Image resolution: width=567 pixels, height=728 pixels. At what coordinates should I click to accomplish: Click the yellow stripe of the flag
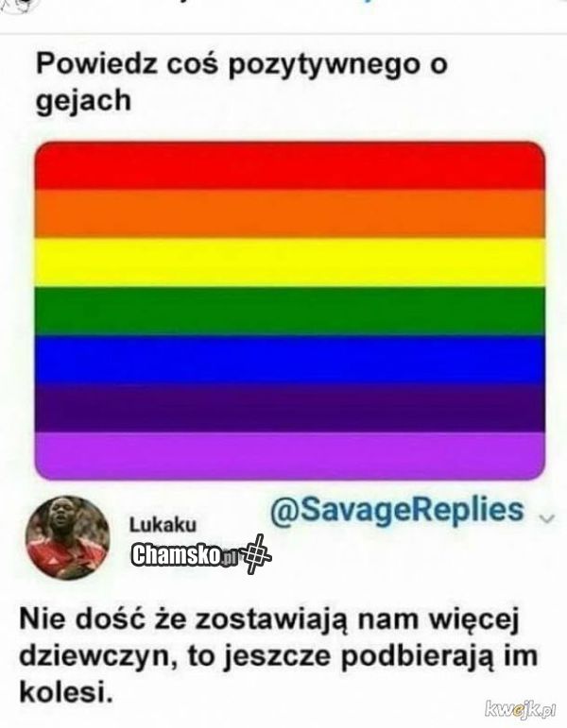click(290, 262)
